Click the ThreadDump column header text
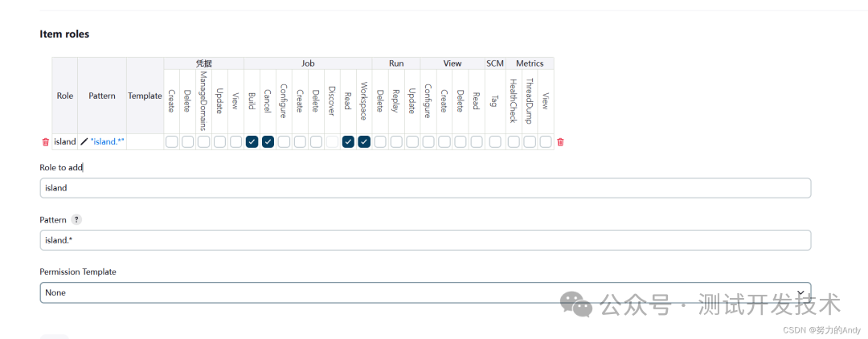This screenshot has width=868, height=339. point(530,101)
